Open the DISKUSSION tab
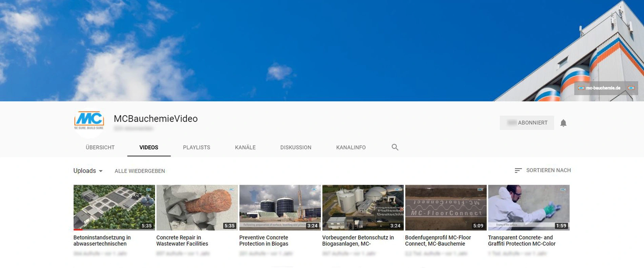This screenshot has width=644, height=268. point(296,148)
